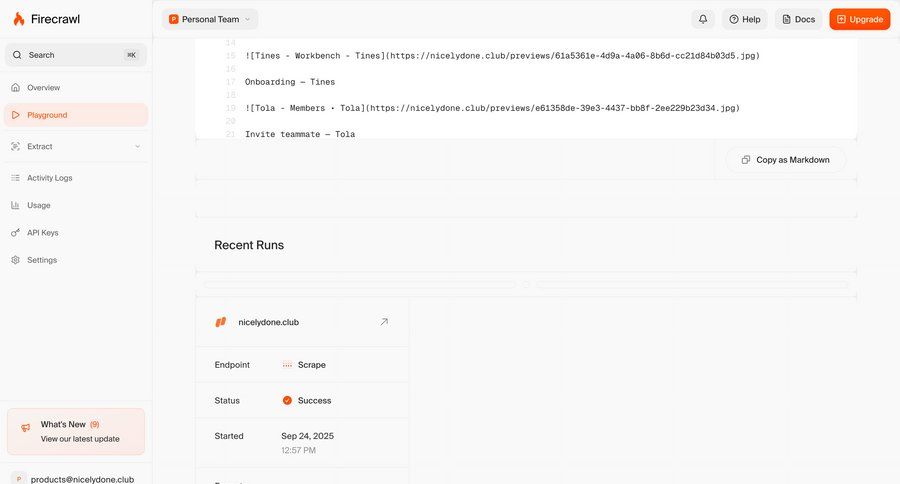Viewport: 900px width, 484px height.
Task: Click the Search field in the sidebar
Action: click(x=76, y=55)
